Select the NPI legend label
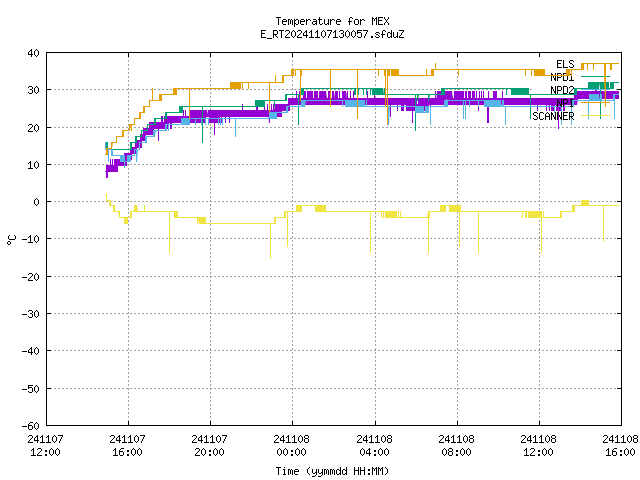 565,103
